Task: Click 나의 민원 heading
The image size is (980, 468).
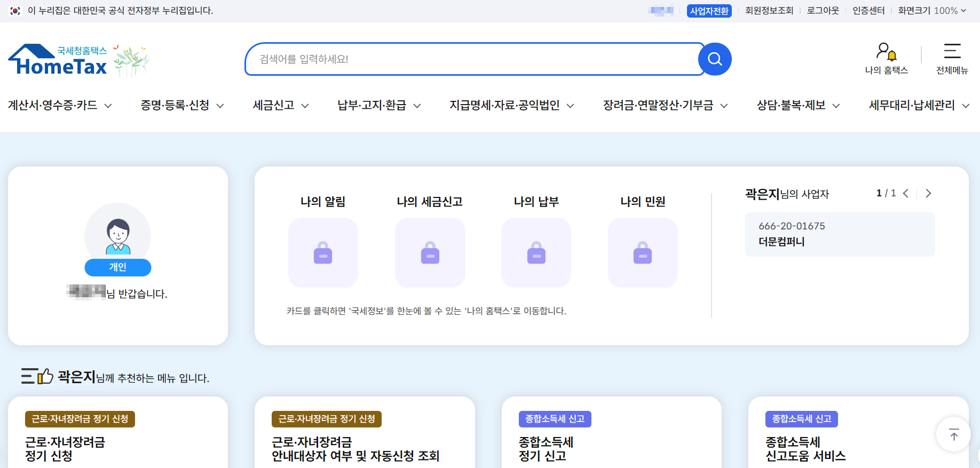Action: [643, 202]
